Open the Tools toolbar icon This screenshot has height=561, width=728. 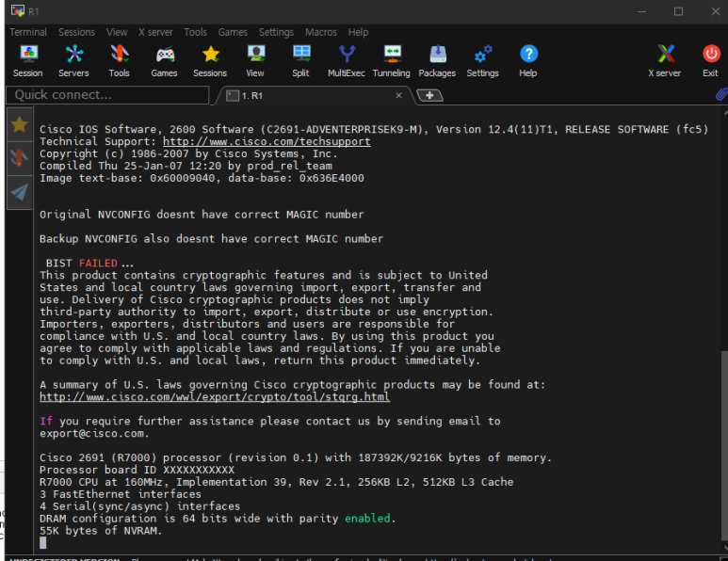[x=119, y=60]
